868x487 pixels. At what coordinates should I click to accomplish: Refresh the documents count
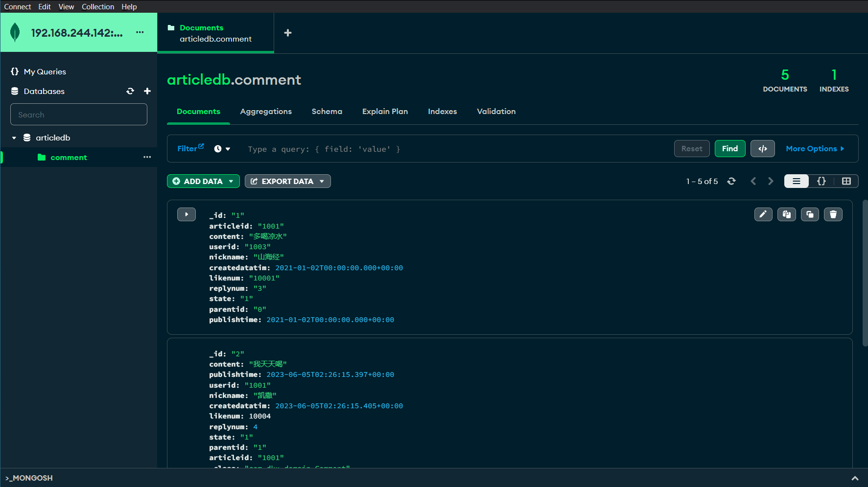click(731, 181)
